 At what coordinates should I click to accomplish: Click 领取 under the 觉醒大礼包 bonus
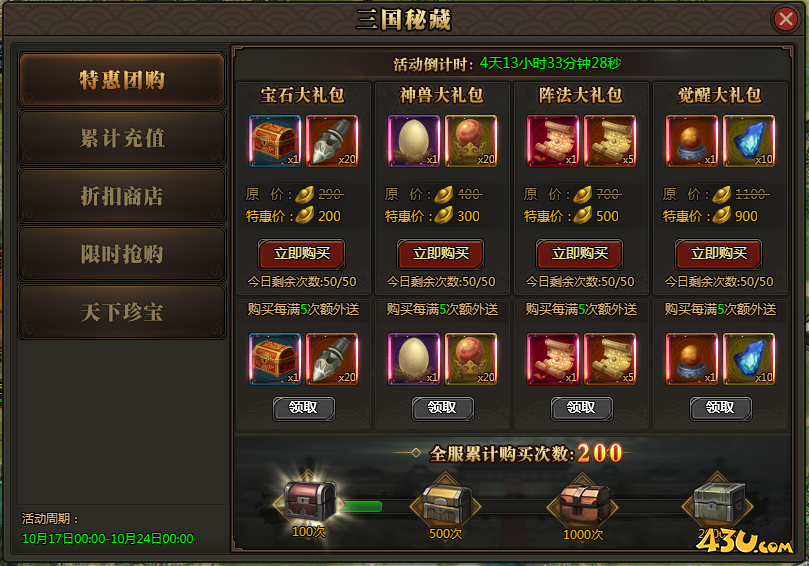pos(720,408)
